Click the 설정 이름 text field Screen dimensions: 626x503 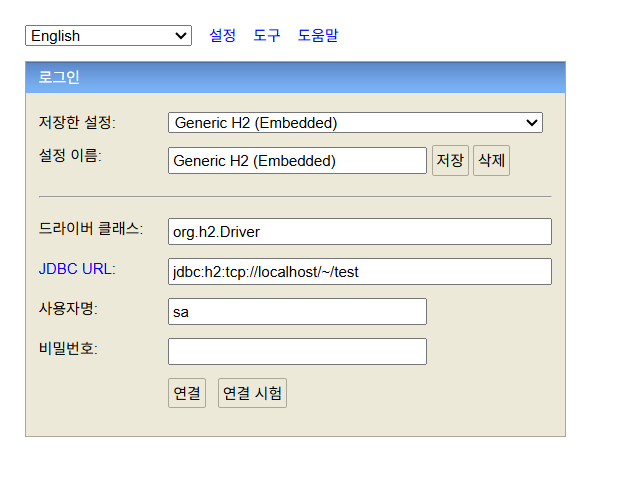pyautogui.click(x=297, y=160)
